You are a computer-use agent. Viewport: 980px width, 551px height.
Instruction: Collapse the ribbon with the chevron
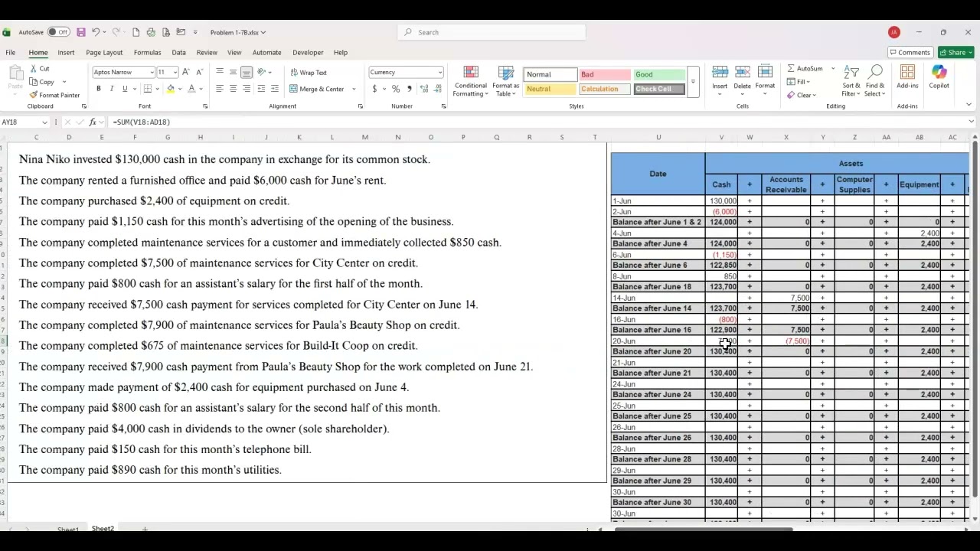click(x=969, y=105)
